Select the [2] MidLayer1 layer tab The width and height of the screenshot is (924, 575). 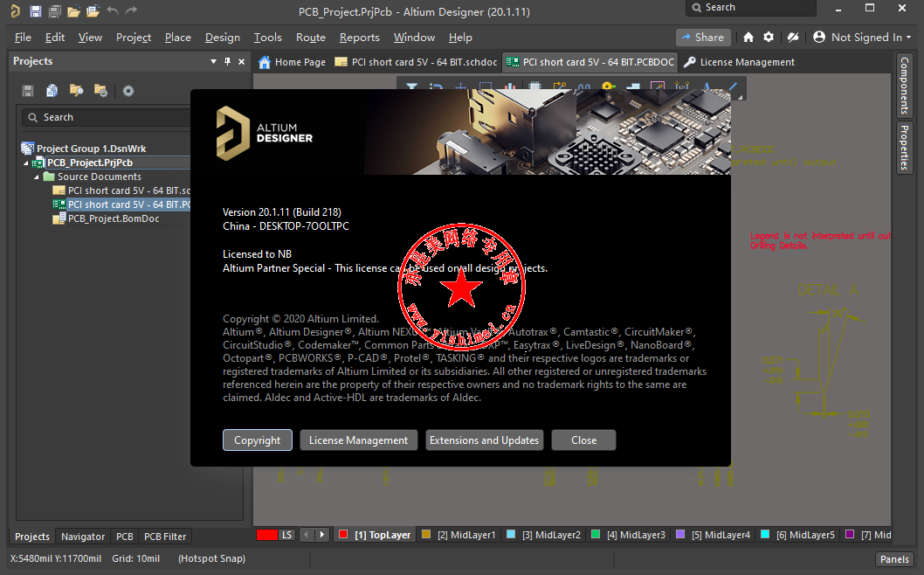459,535
